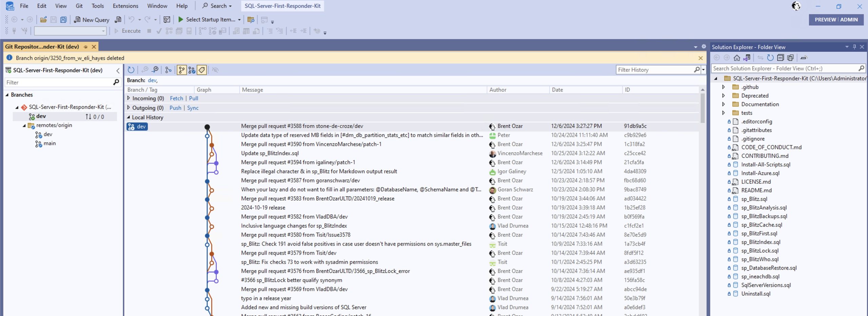Click the Fetch link
The image size is (868, 316).
[176, 98]
